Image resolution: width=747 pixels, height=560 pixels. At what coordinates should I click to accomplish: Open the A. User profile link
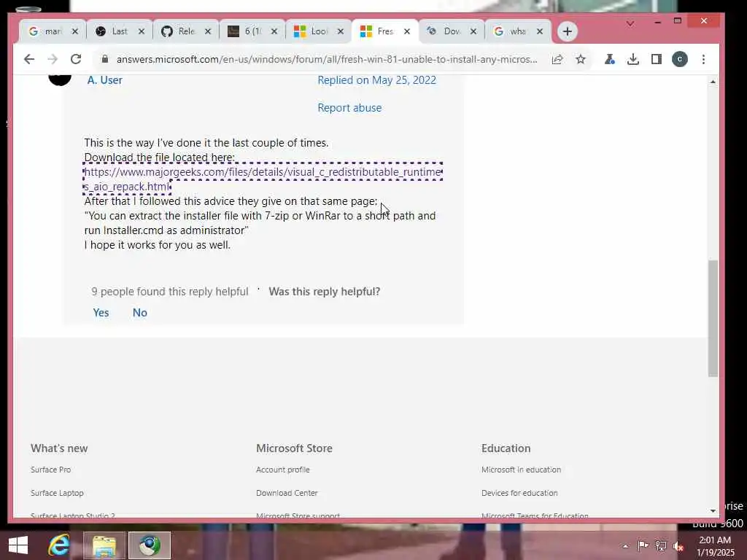click(x=105, y=80)
